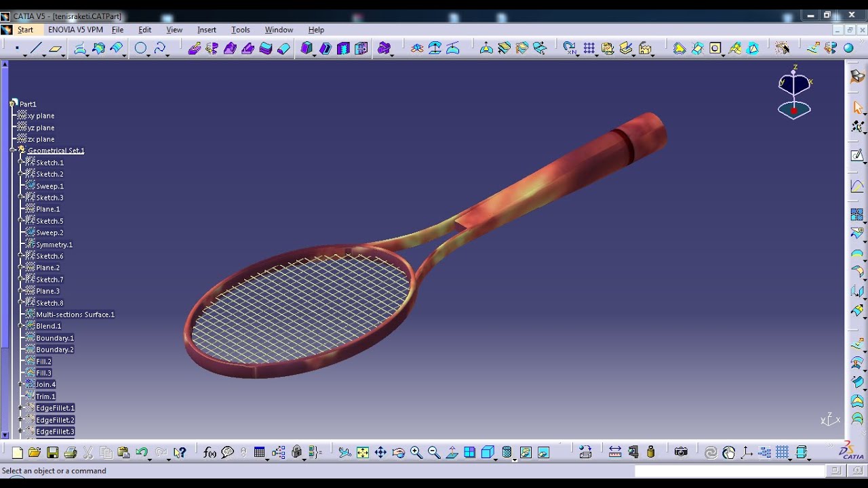This screenshot has width=868, height=488.
Task: Open the Spline tool dropdown arrow
Action: click(169, 55)
